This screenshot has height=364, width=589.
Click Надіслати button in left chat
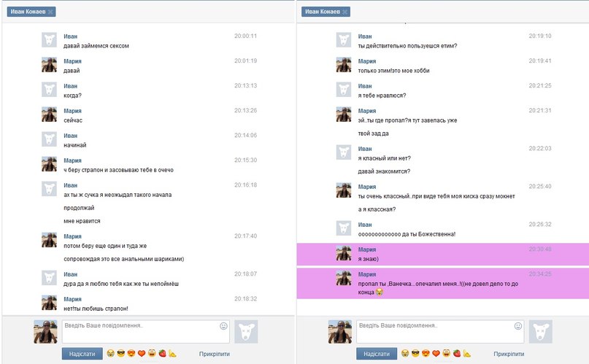coord(82,354)
